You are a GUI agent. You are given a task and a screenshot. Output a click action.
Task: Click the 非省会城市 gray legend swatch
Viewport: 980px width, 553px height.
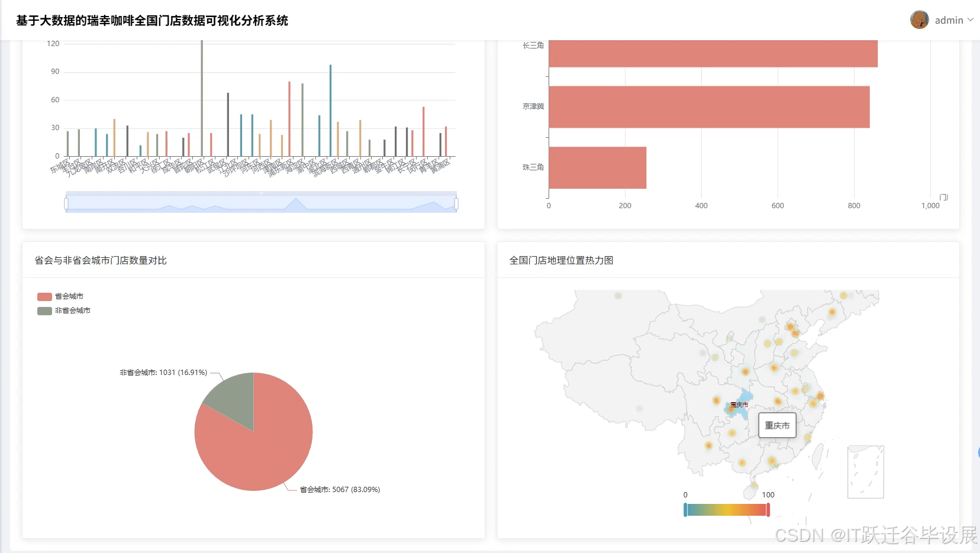44,311
